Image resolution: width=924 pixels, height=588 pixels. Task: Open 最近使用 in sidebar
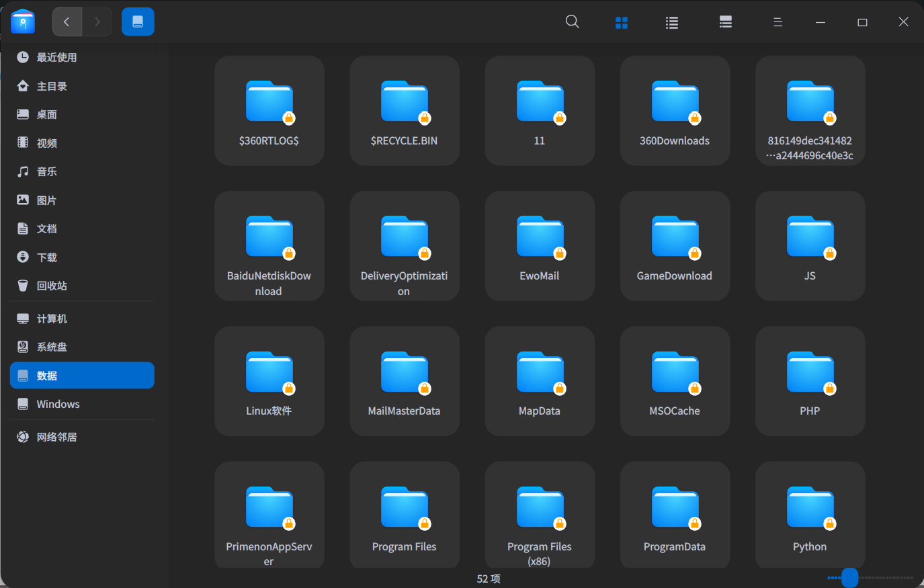point(82,57)
